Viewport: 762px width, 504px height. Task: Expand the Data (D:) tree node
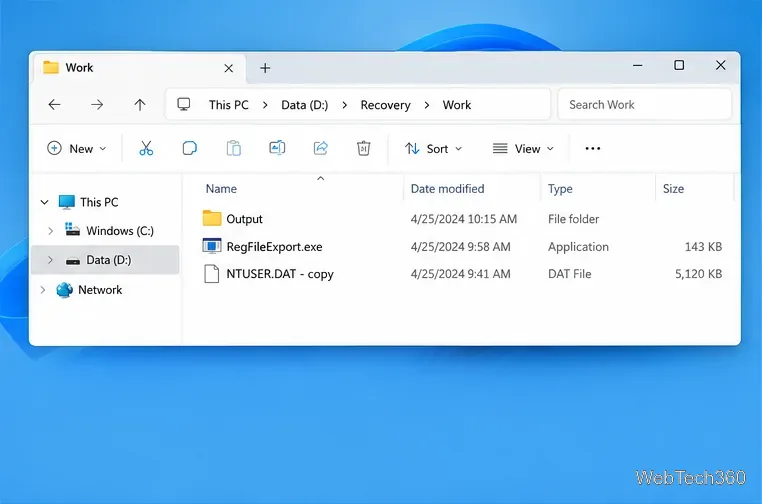pos(51,260)
